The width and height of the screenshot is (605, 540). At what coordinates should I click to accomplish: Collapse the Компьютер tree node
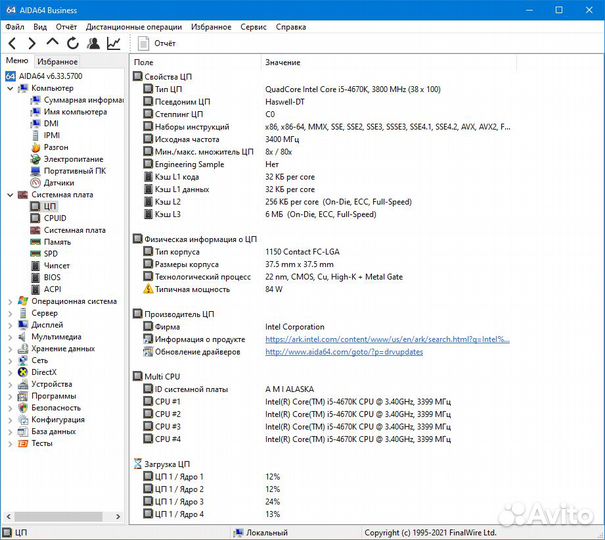pyautogui.click(x=10, y=88)
